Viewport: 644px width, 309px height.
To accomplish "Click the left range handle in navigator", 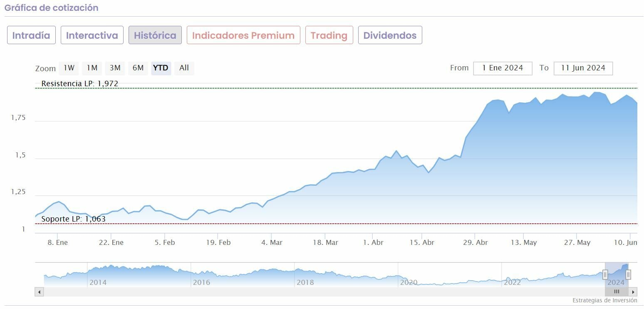I will [605, 274].
